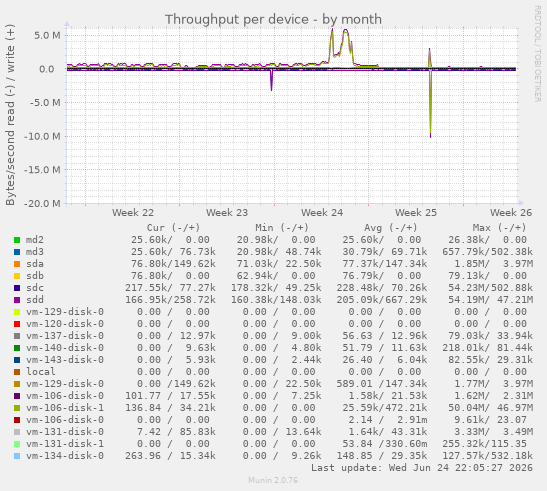Click the 'Last update: Wed Jun 24 22:05:27 2026' text
Viewport: 547px width, 491px height.
[x=422, y=468]
